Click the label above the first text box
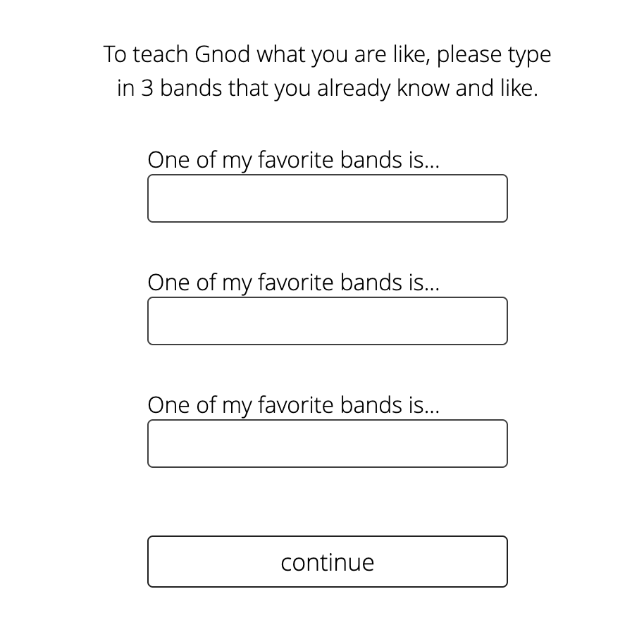The width and height of the screenshot is (644, 644). pos(293,160)
